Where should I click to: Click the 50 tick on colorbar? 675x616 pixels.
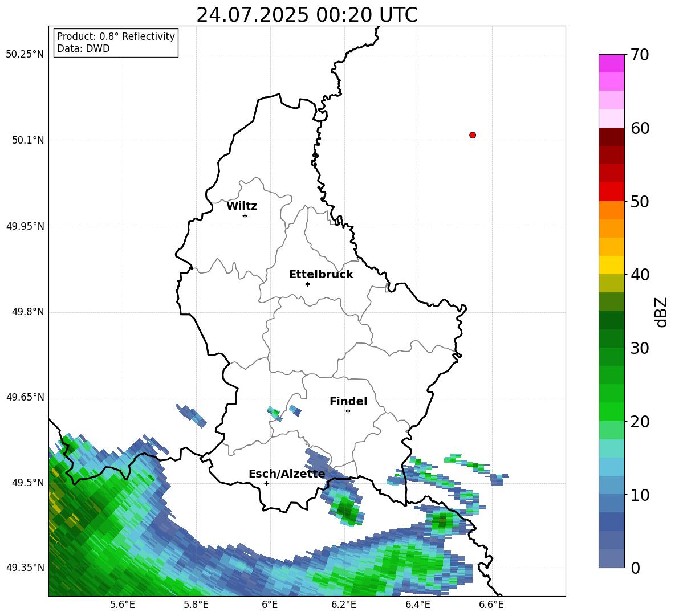(640, 201)
